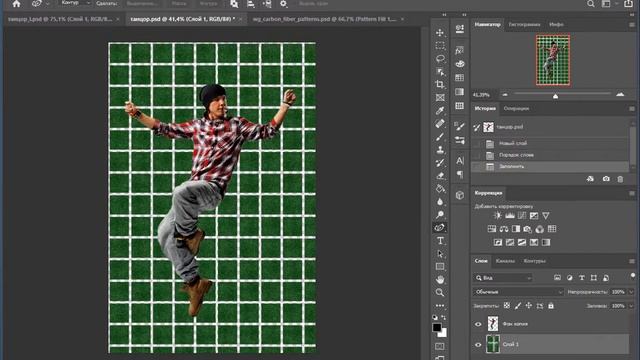Select the Hand tool

point(440,280)
